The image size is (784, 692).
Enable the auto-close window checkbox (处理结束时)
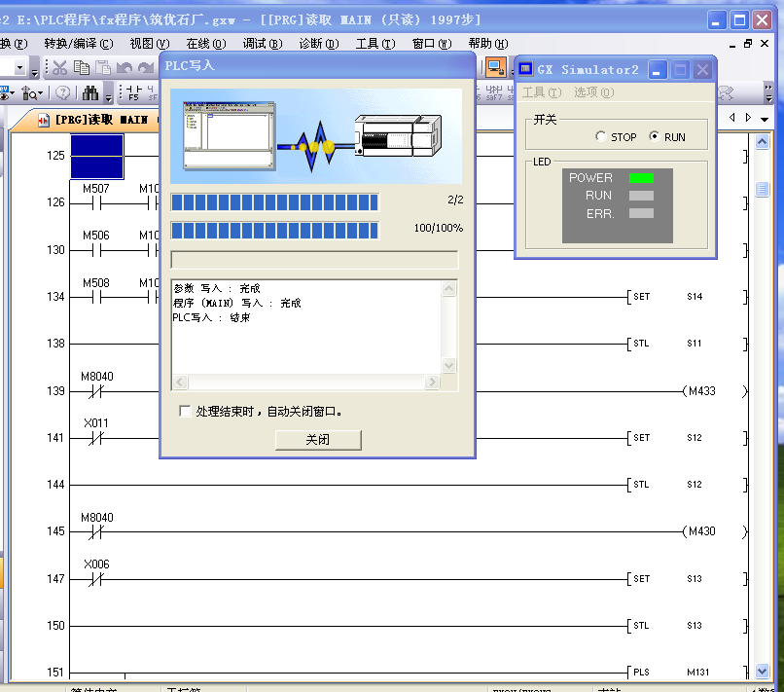(185, 412)
